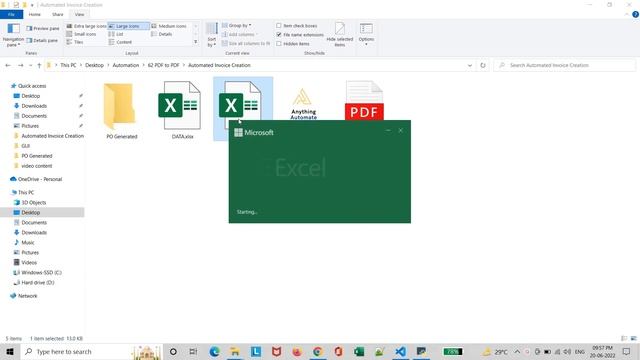Enable Item check boxes
Viewport: 640px width, 360px height.
click(x=297, y=26)
